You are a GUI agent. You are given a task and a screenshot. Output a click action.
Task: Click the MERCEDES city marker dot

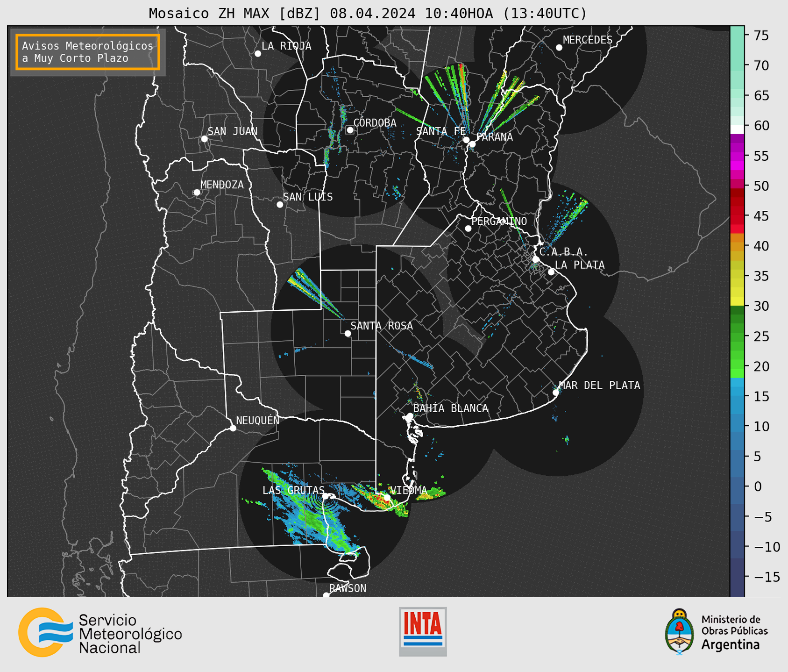[559, 48]
